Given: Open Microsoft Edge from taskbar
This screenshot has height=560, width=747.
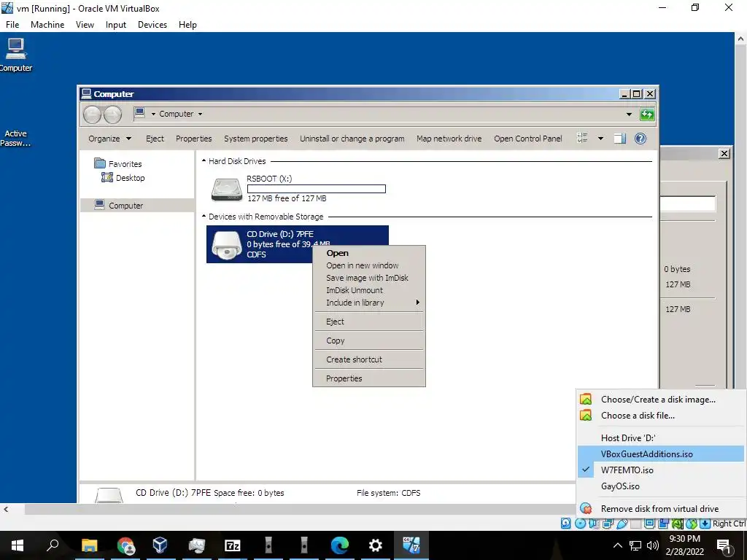Looking at the screenshot, I should pyautogui.click(x=339, y=545).
